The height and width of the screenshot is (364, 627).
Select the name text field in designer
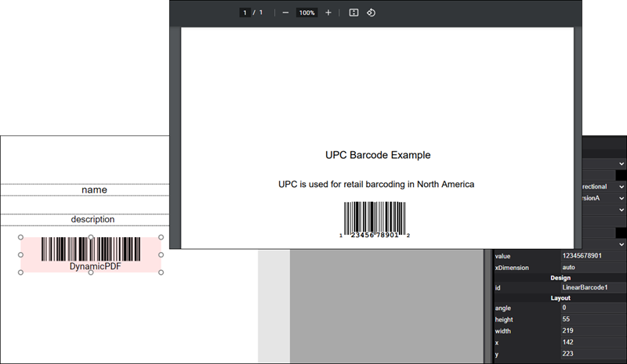tap(94, 189)
